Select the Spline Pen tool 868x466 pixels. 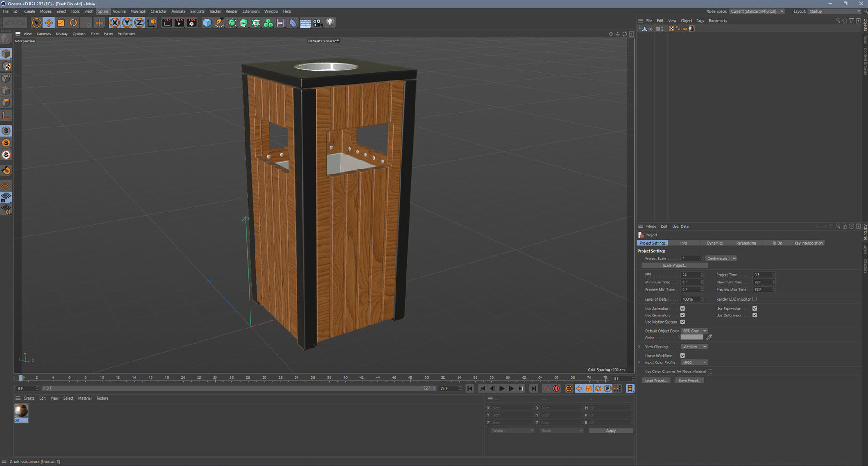(x=219, y=23)
